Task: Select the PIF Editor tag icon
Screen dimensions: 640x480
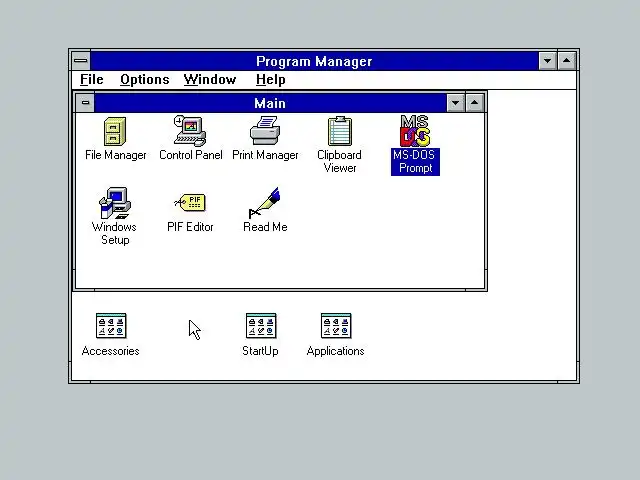Action: (190, 203)
